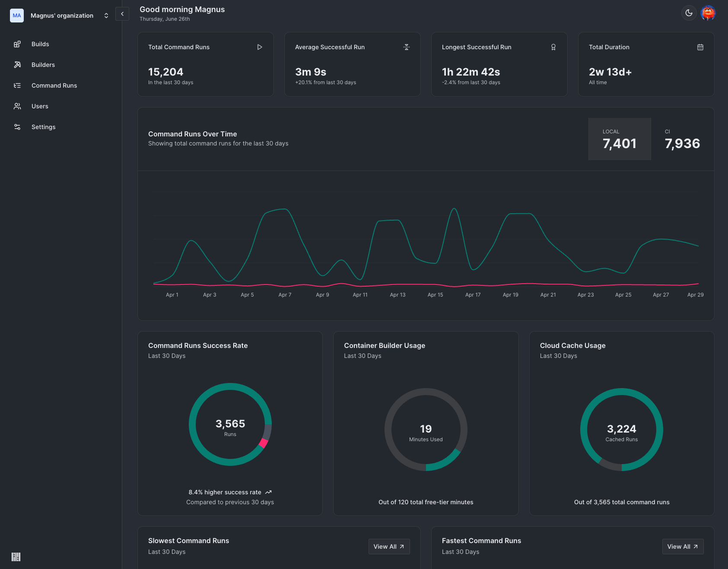Click the app logo at the sidebar bottom

[16, 557]
